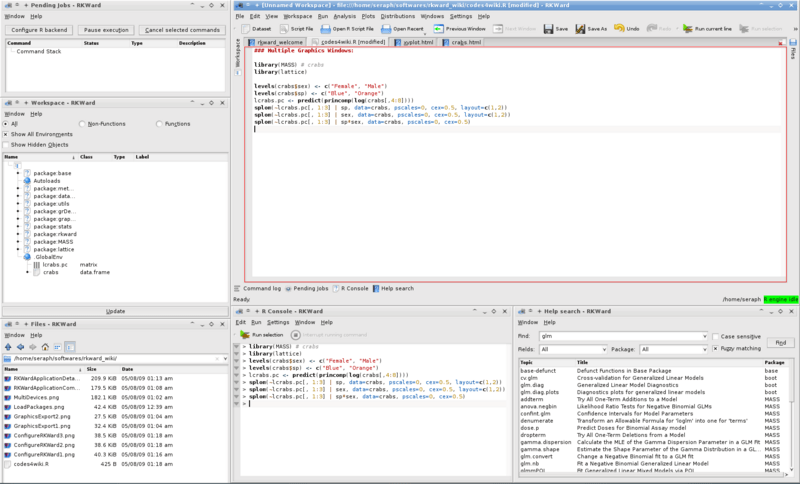Open Settings menu in R Console window
Image resolution: width=800 pixels, height=484 pixels.
pos(278,323)
